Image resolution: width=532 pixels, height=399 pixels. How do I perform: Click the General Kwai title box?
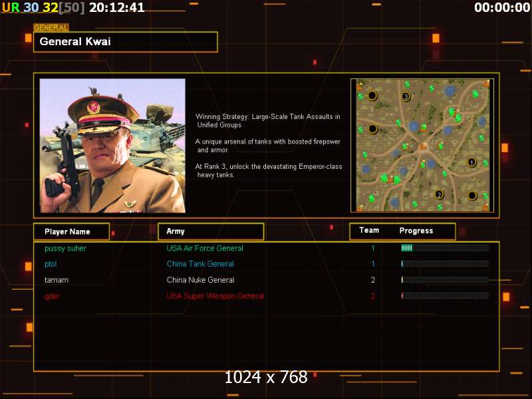pos(126,42)
